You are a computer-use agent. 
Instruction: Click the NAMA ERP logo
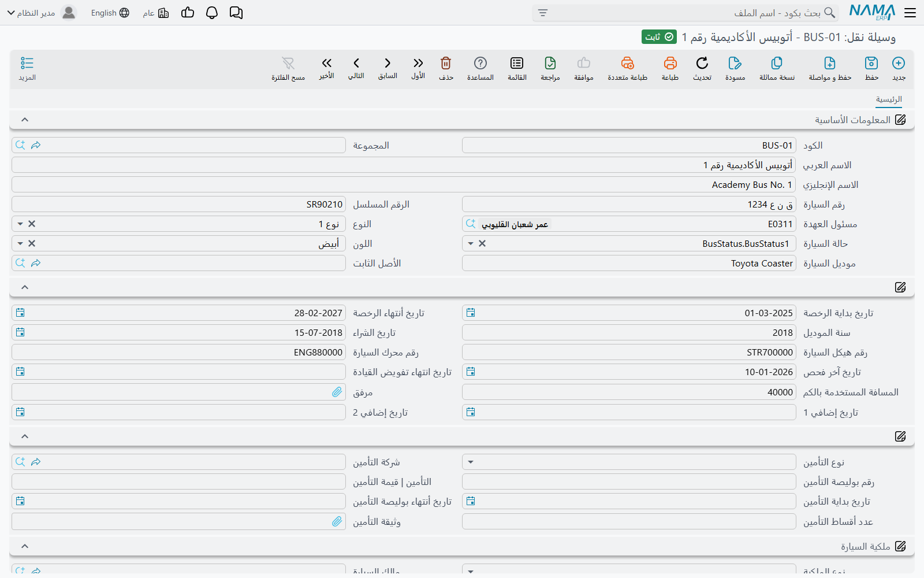coord(872,13)
